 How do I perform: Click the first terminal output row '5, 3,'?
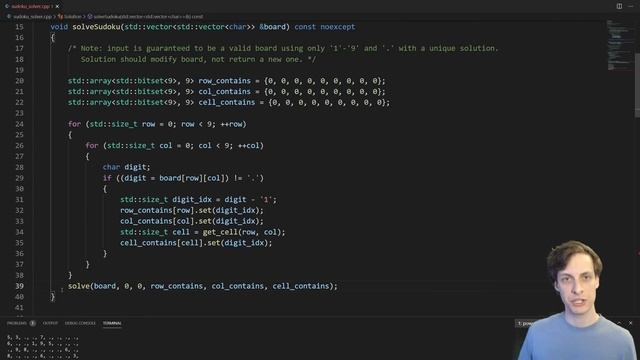pos(42,338)
